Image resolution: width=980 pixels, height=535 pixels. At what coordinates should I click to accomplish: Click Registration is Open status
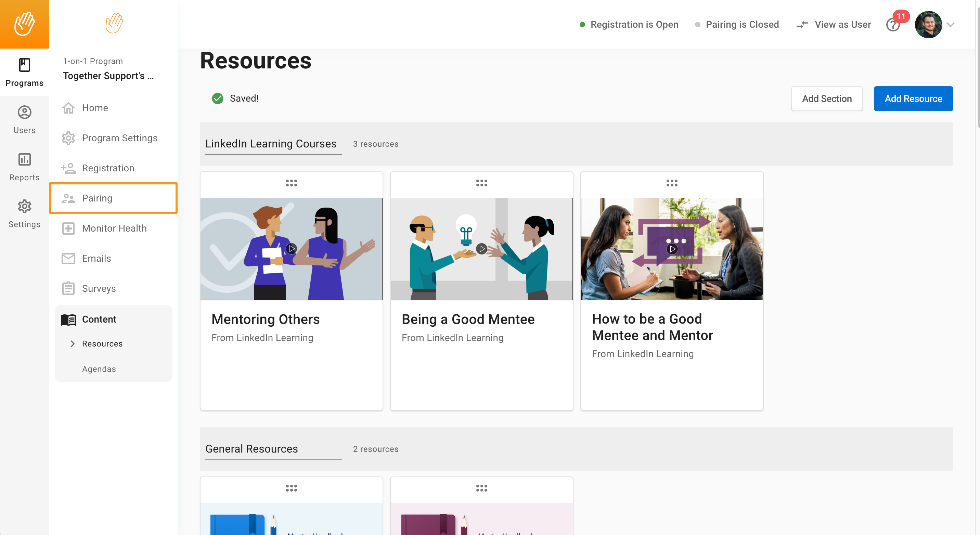[629, 25]
